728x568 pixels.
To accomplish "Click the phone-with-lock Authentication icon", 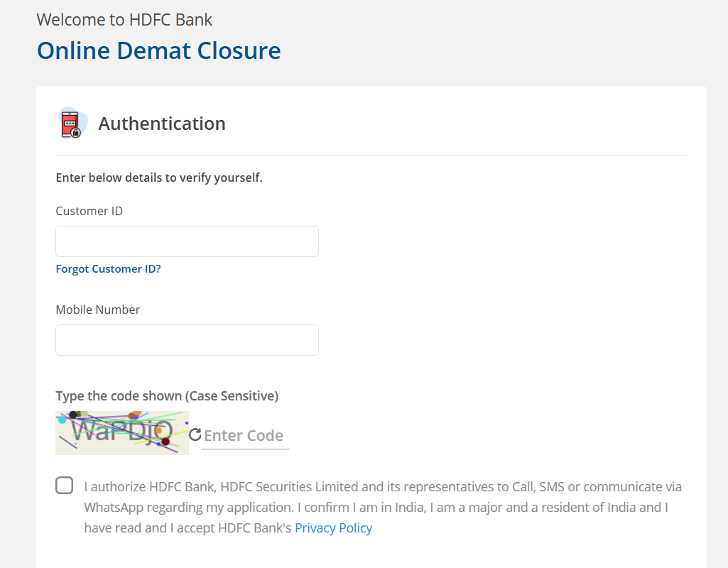I will coord(72,122).
